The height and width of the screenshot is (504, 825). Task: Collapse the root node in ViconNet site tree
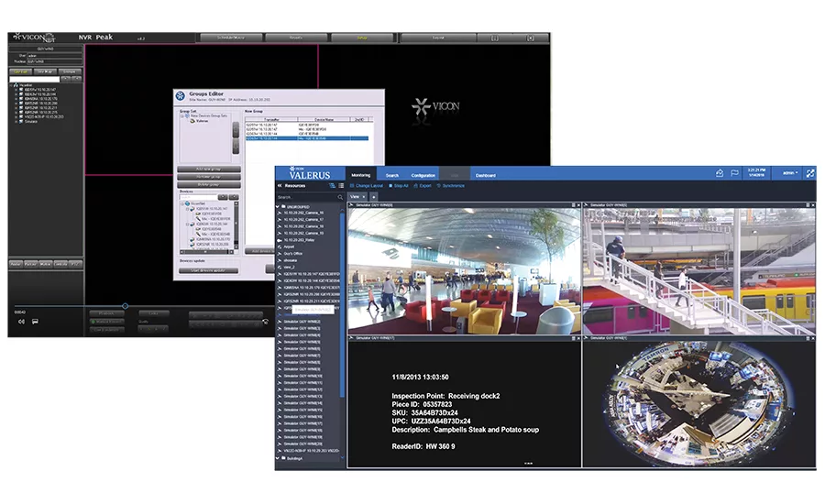(12, 84)
